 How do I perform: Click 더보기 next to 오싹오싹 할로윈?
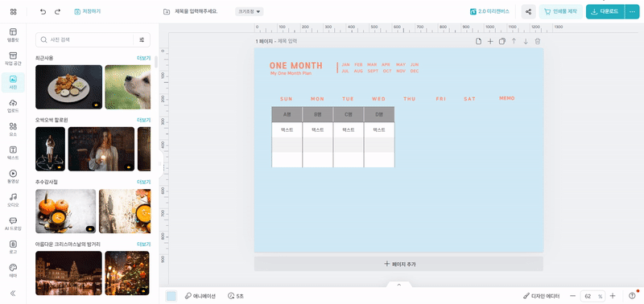(143, 120)
